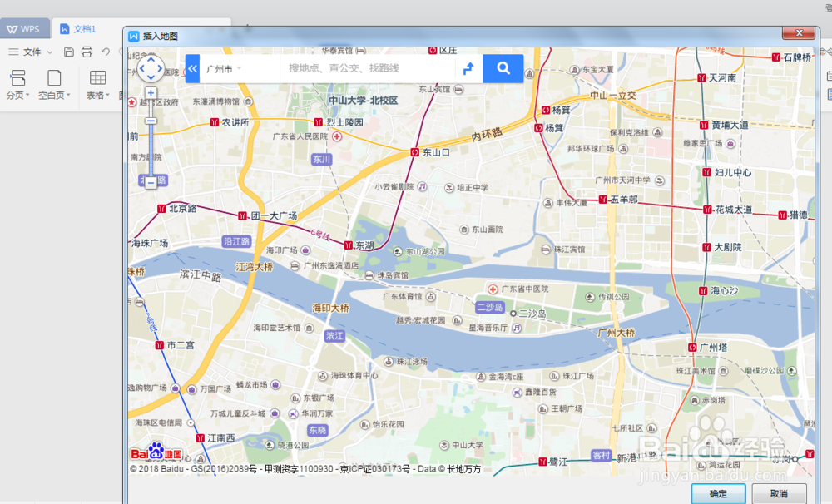This screenshot has width=832, height=504.
Task: Click the WPS save icon
Action: click(x=69, y=52)
